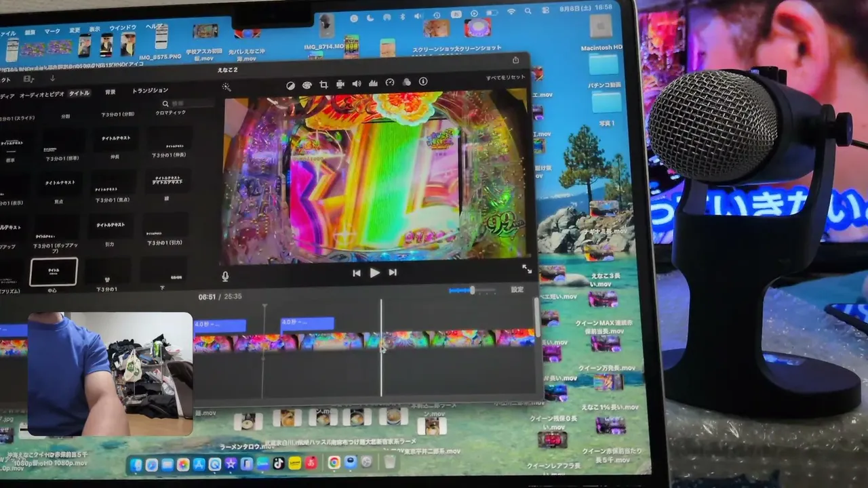Choose the 線 title style thumbnail
The width and height of the screenshot is (868, 488).
coord(167,181)
